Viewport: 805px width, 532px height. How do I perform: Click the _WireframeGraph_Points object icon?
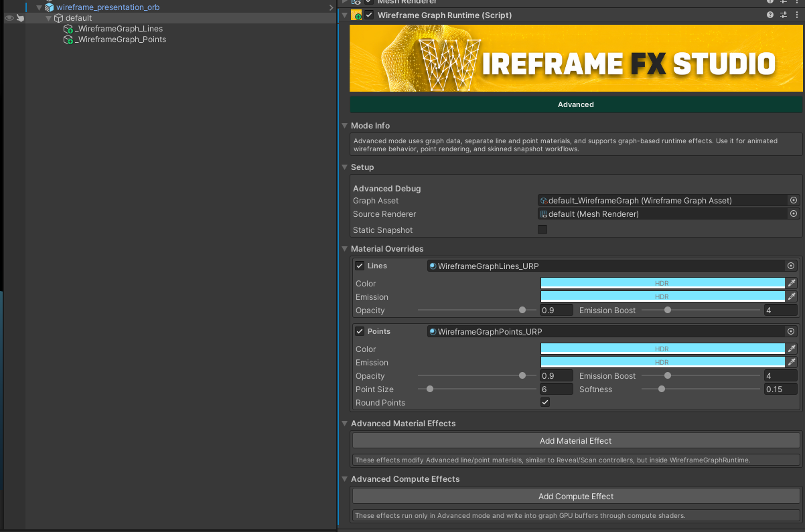(68, 39)
